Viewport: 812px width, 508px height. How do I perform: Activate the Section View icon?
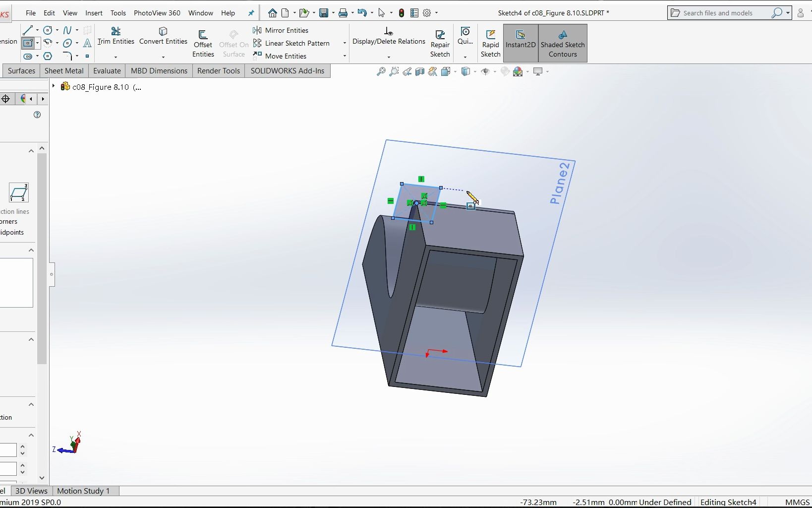(419, 71)
